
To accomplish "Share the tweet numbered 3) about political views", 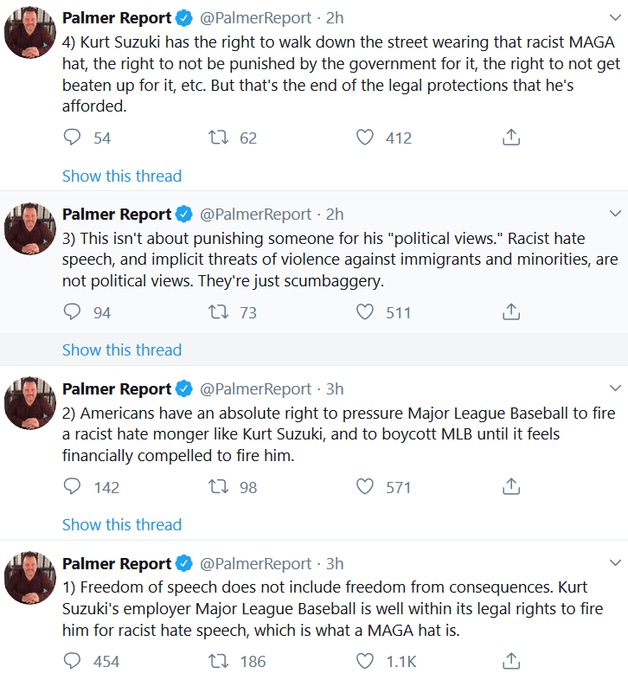I will pyautogui.click(x=511, y=312).
